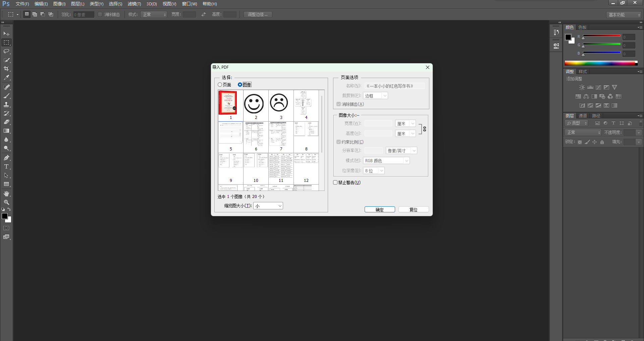Select the Brush tool

tap(6, 96)
